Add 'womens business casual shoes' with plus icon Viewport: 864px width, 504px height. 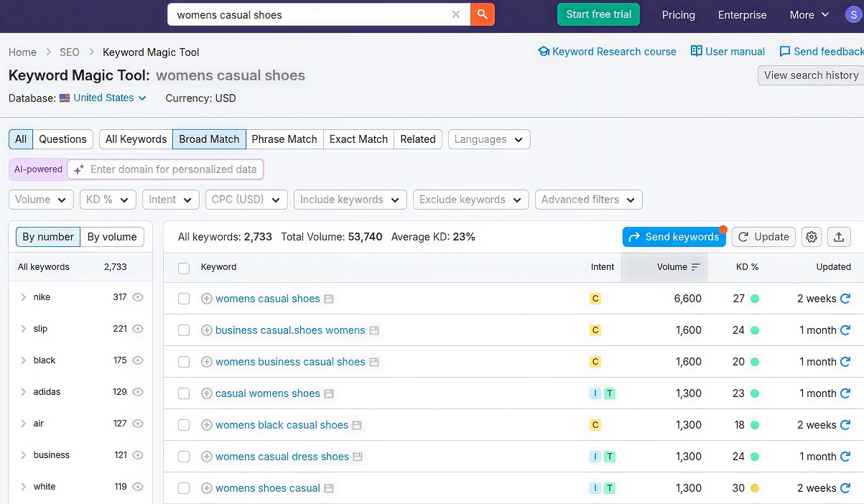point(207,362)
